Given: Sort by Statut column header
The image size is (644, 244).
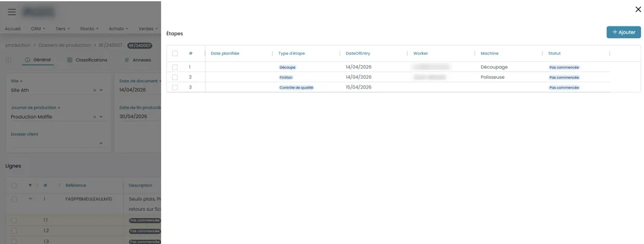Looking at the screenshot, I should 554,53.
